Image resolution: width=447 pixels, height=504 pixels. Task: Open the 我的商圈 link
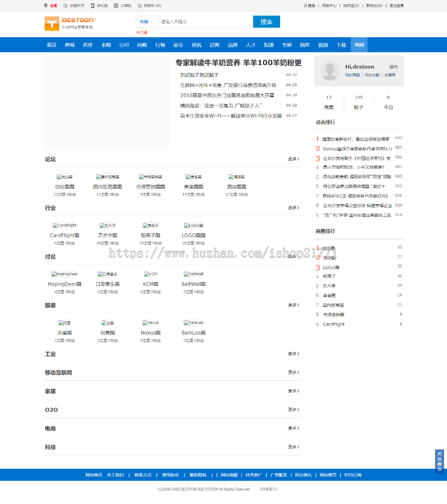tap(352, 75)
